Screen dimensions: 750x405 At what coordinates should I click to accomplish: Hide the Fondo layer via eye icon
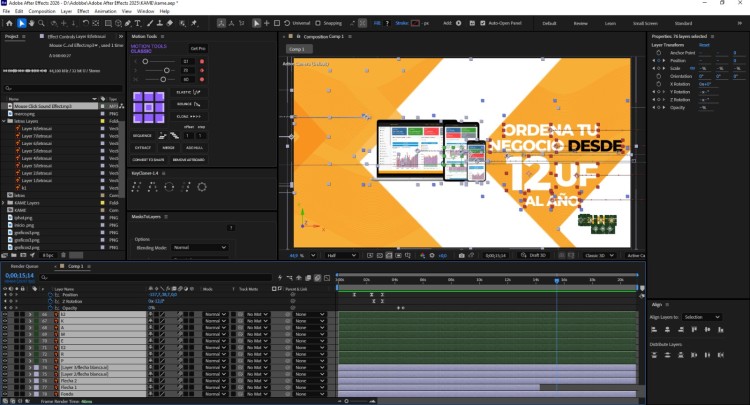pyautogui.click(x=5, y=394)
